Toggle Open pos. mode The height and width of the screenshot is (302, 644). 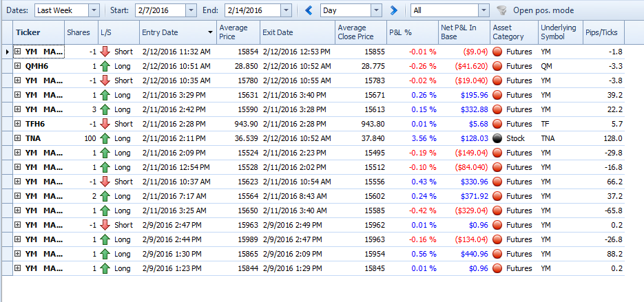(x=543, y=10)
